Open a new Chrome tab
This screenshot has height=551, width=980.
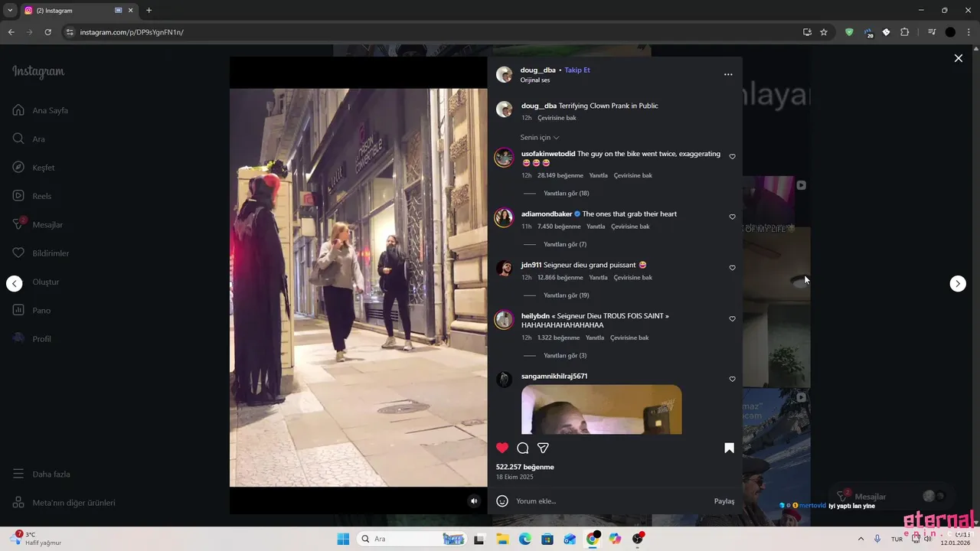point(149,11)
